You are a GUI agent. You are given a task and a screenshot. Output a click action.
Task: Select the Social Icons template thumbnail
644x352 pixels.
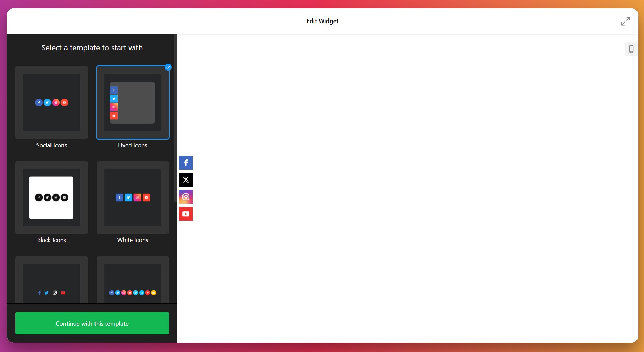[x=52, y=102]
